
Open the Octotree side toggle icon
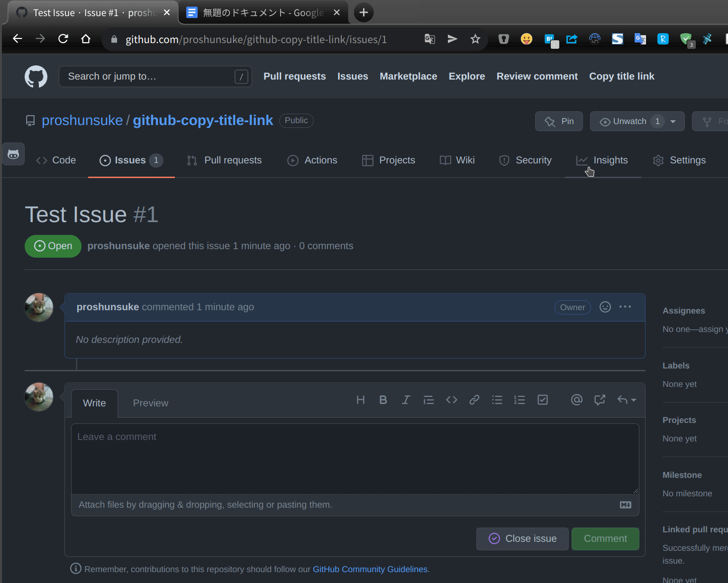click(x=13, y=154)
